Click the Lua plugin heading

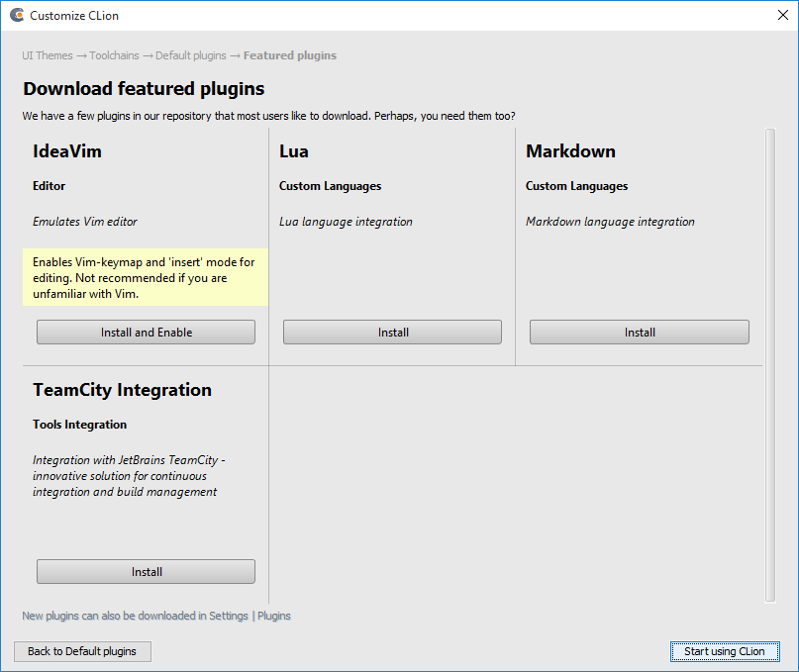point(294,151)
